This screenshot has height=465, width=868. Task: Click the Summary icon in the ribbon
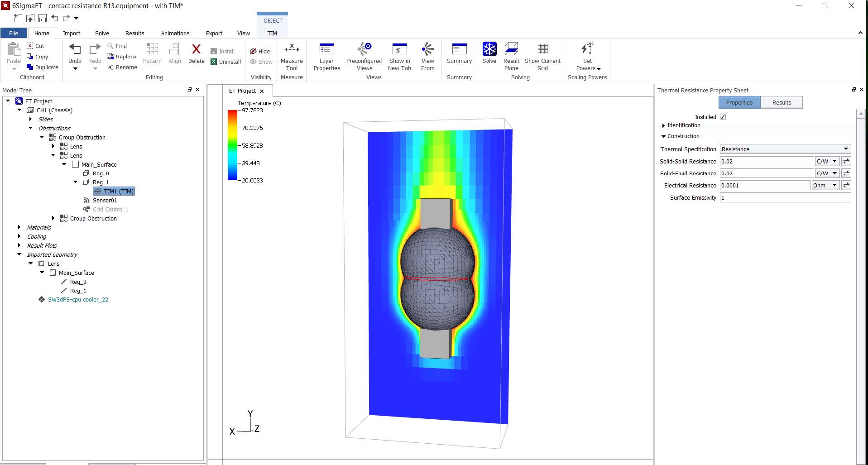(x=459, y=49)
